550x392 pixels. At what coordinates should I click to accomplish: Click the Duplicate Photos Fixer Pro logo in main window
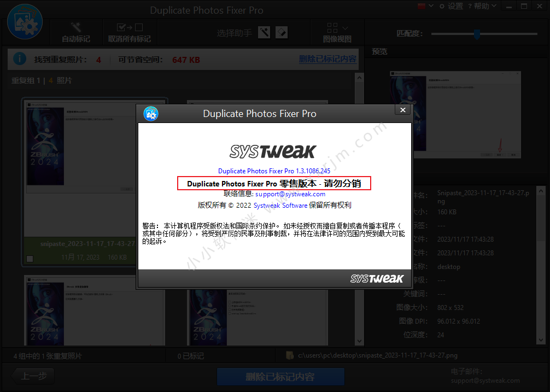coord(25,22)
